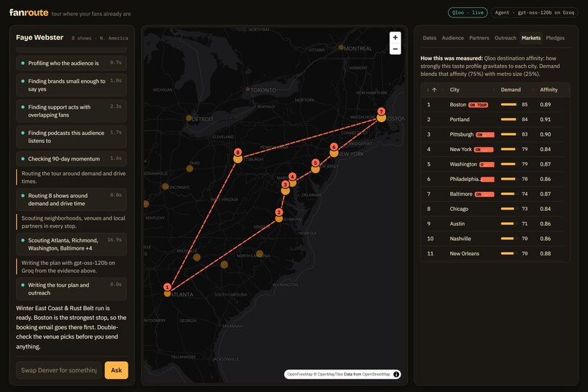Select tour stop marker 5 on map
Viewport: 588px width, 392px height.
coord(315,163)
